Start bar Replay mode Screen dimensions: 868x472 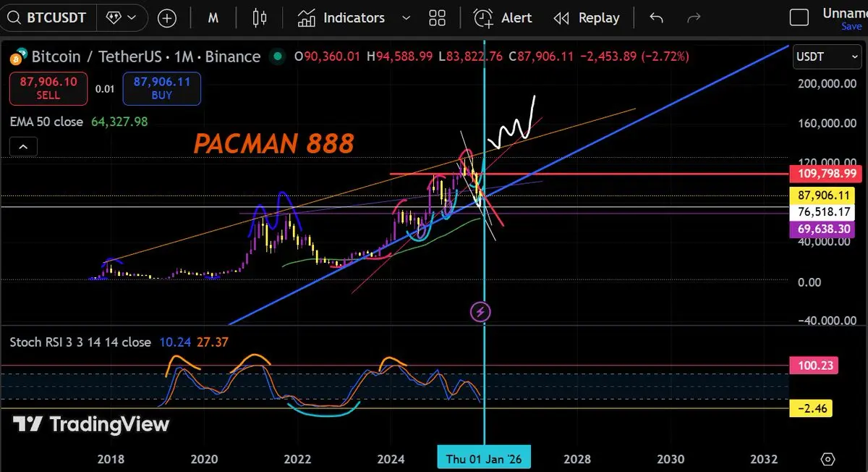tap(586, 18)
